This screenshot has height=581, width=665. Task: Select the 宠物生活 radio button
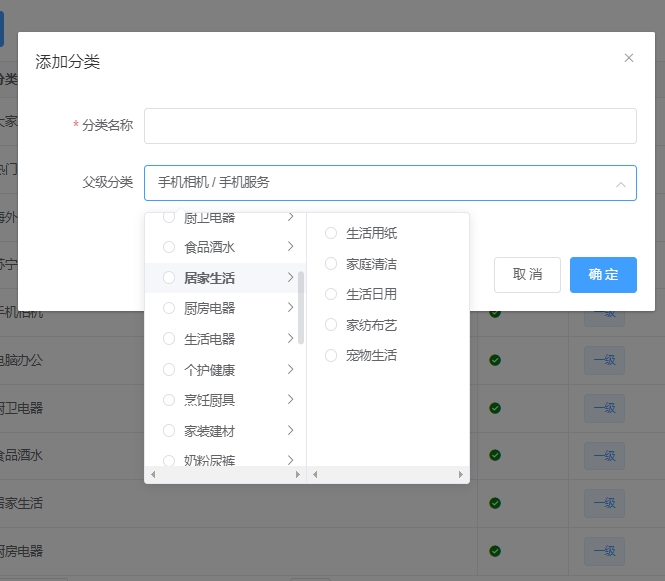(331, 355)
